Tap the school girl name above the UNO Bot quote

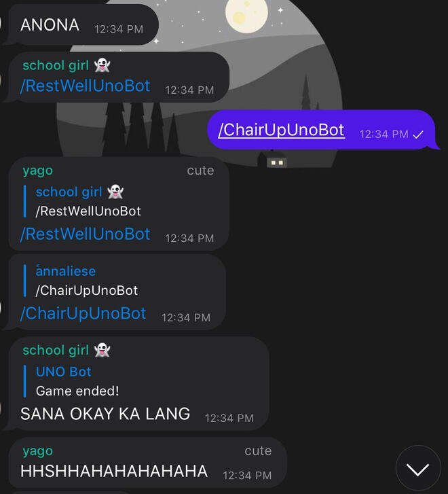coord(56,351)
